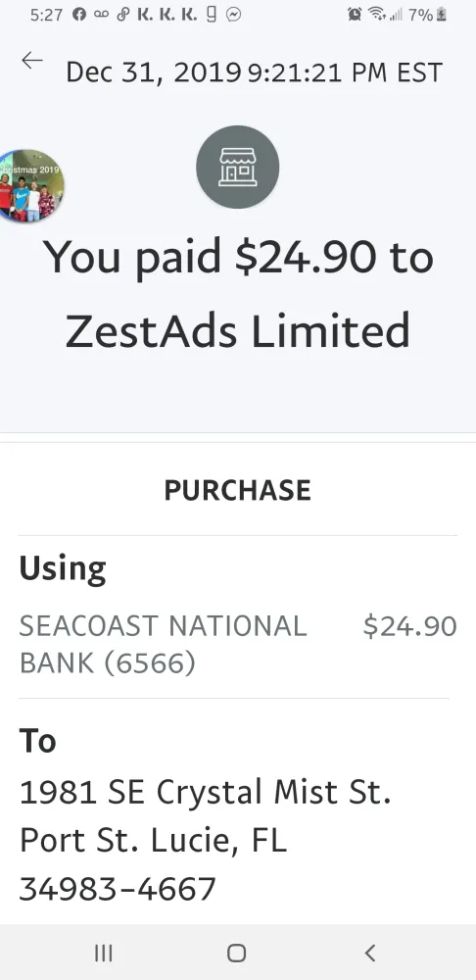Tap the alarm clock status icon
Screen dimensions: 476x980
coord(355,15)
